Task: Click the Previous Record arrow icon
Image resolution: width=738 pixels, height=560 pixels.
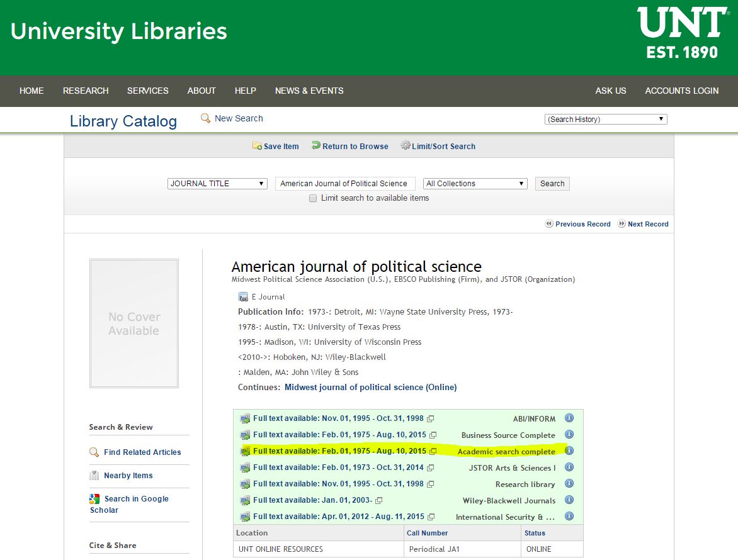Action: pos(549,224)
